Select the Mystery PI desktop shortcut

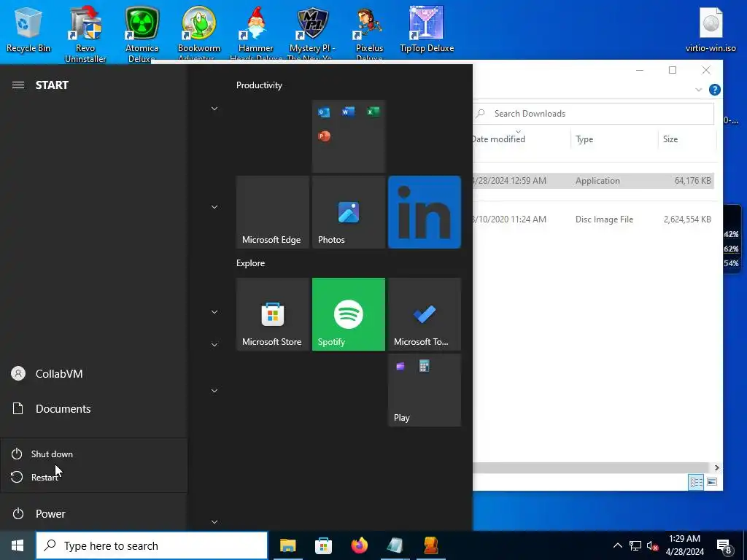pyautogui.click(x=312, y=34)
